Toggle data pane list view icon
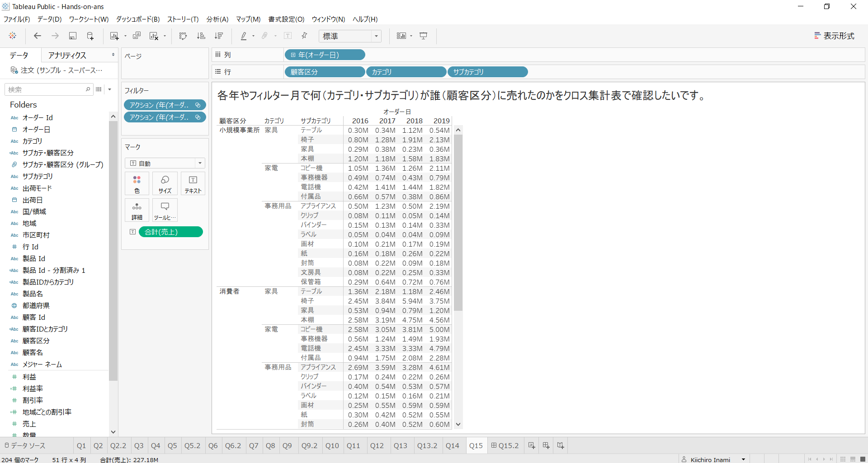This screenshot has width=868, height=463. 99,89
